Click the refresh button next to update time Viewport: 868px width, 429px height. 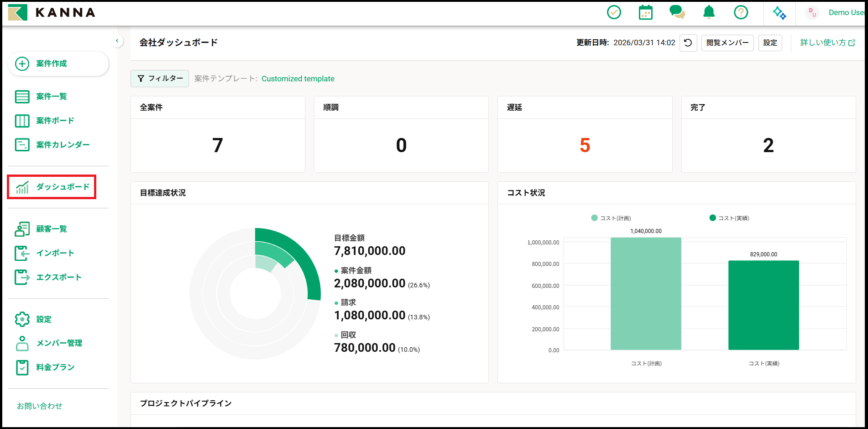688,43
